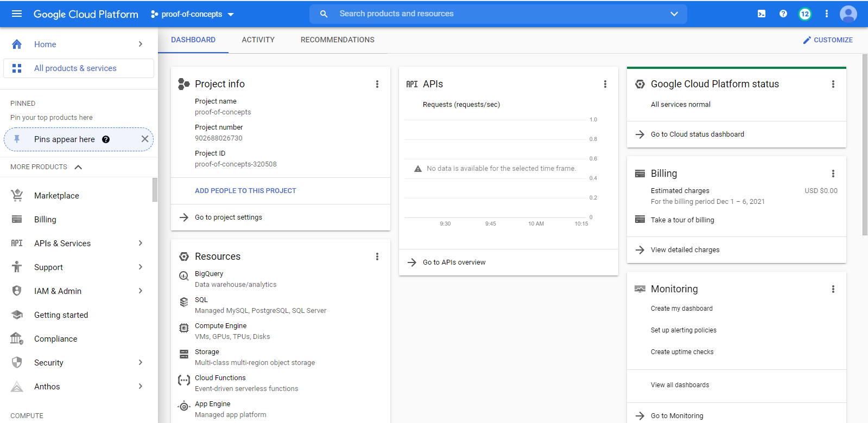
Task: Open APIs card options menu
Action: click(x=605, y=84)
